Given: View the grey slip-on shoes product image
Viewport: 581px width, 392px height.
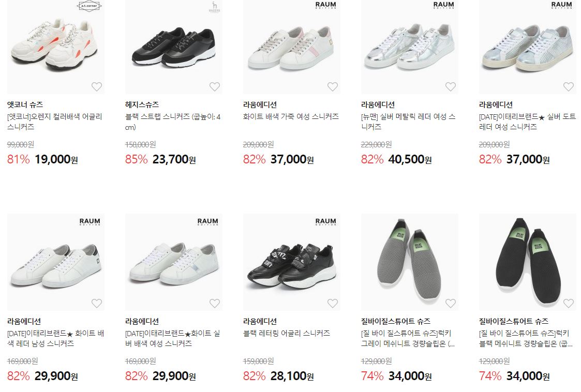Looking at the screenshot, I should point(409,262).
